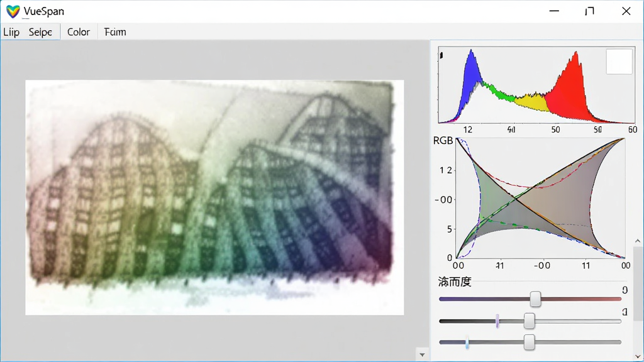Open the Selpe menu
Image resolution: width=644 pixels, height=362 pixels.
click(x=40, y=32)
